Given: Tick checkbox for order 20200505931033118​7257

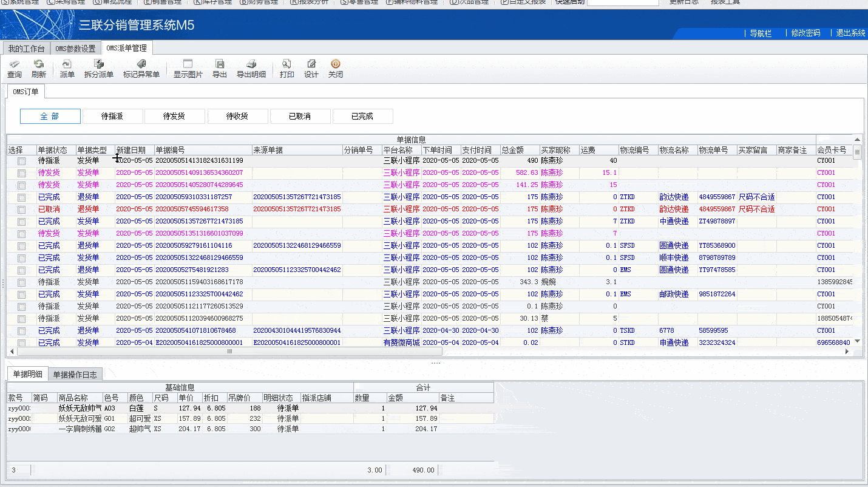Looking at the screenshot, I should pyautogui.click(x=22, y=197).
